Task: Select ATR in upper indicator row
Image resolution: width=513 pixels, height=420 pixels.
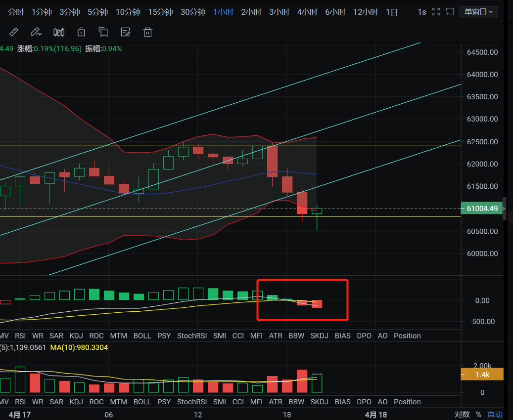Action: (x=276, y=336)
